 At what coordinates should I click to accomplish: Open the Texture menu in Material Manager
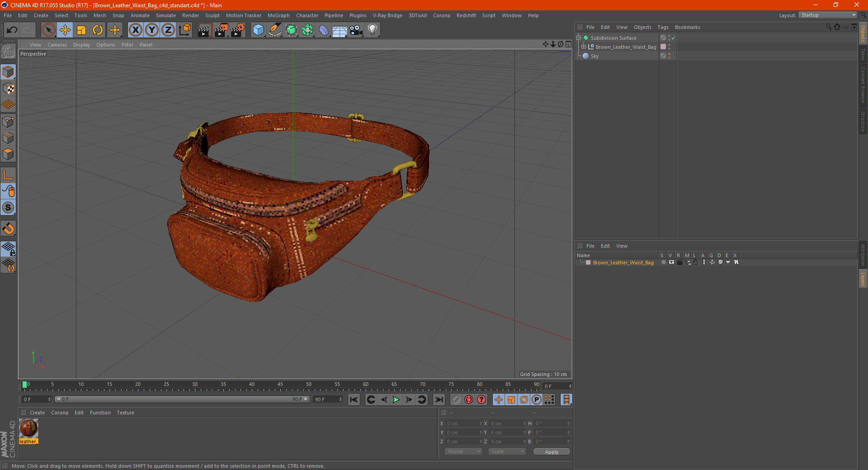tap(125, 413)
